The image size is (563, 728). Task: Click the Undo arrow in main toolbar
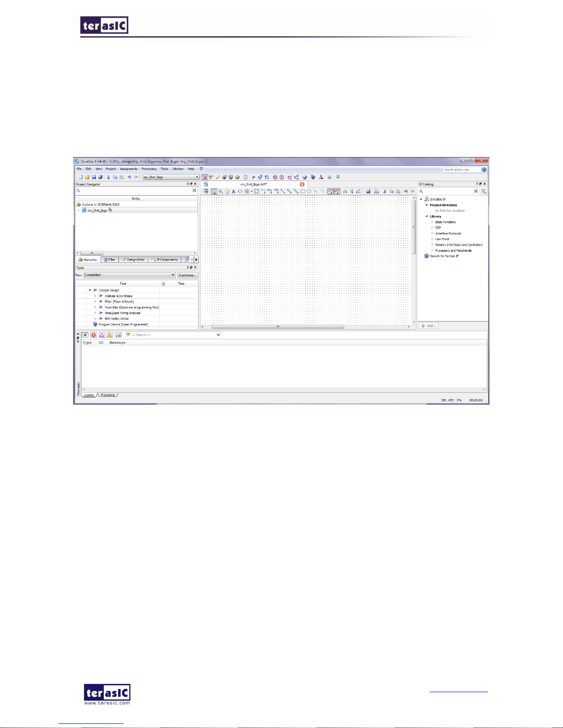[x=129, y=177]
